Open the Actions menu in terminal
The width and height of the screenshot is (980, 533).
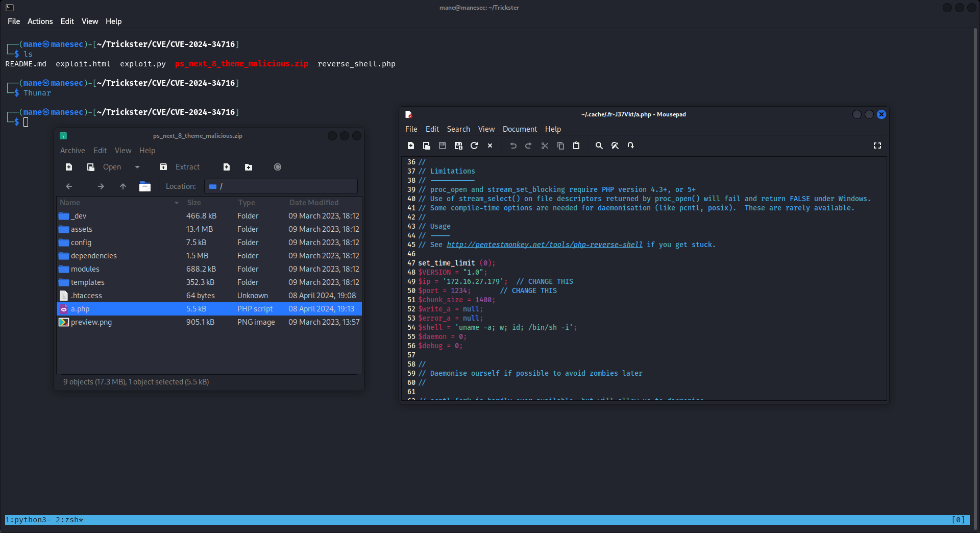pos(40,21)
